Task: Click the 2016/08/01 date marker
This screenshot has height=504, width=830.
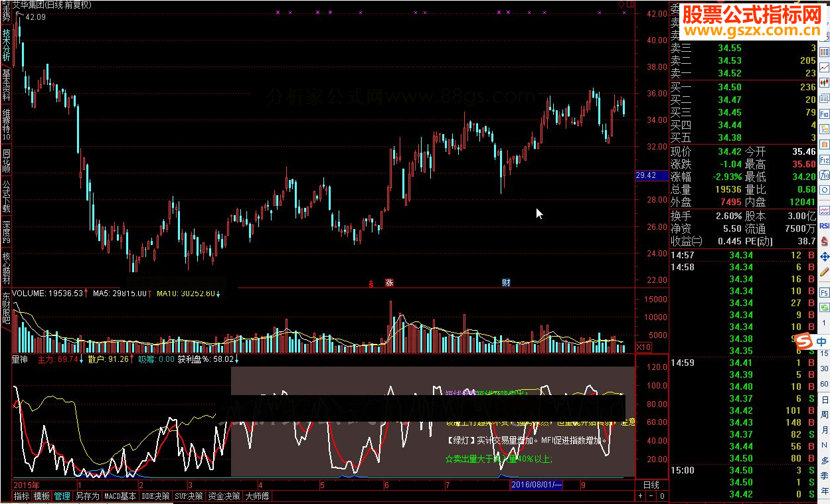Action: 537,485
